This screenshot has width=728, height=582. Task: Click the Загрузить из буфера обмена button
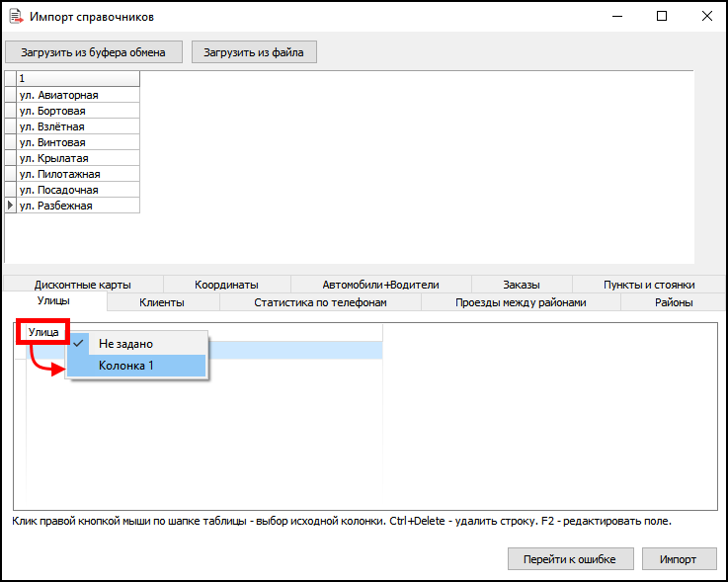(x=94, y=52)
